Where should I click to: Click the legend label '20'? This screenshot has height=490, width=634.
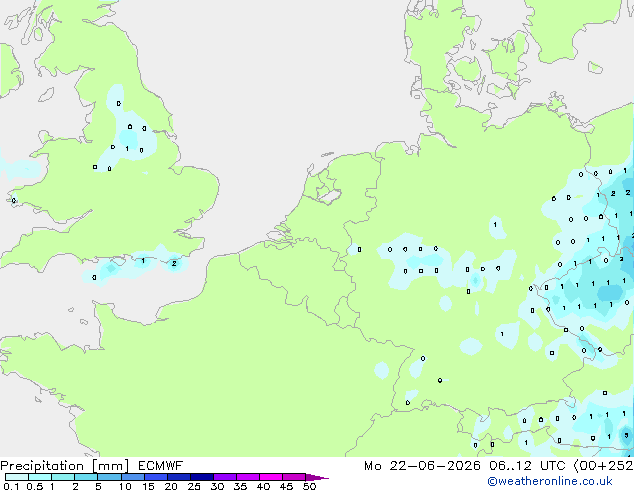(x=171, y=486)
